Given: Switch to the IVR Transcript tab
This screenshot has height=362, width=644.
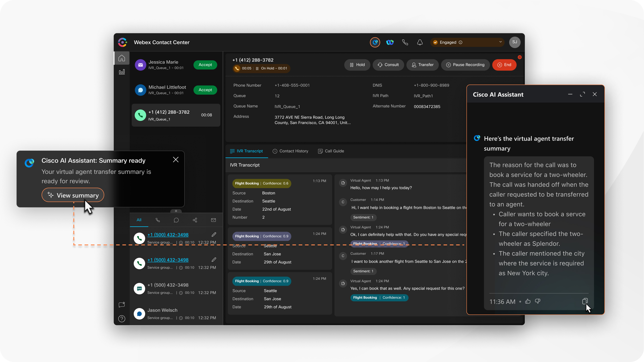Looking at the screenshot, I should 246,151.
